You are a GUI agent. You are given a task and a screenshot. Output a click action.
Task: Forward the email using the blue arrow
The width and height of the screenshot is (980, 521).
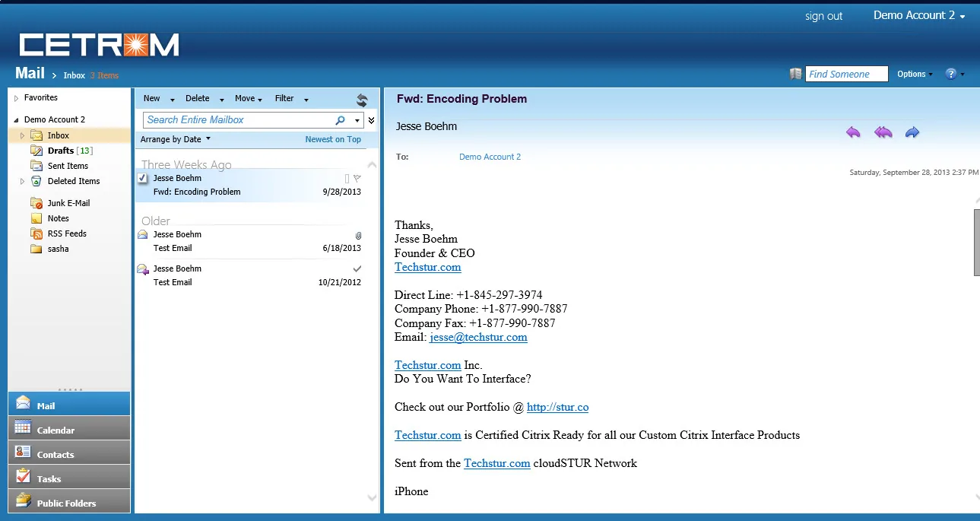click(912, 132)
